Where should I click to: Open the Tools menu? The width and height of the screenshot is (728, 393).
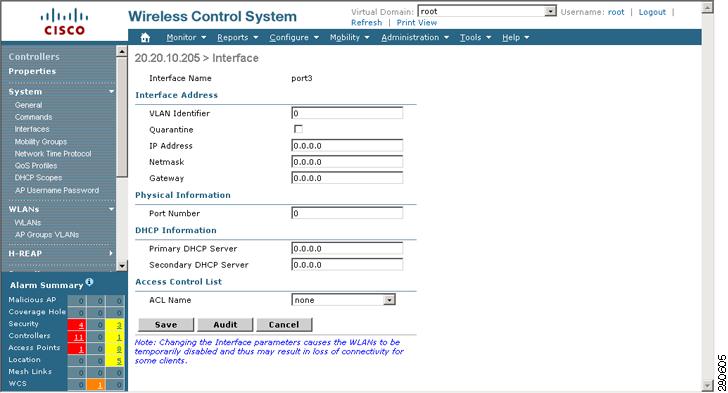tap(475, 37)
